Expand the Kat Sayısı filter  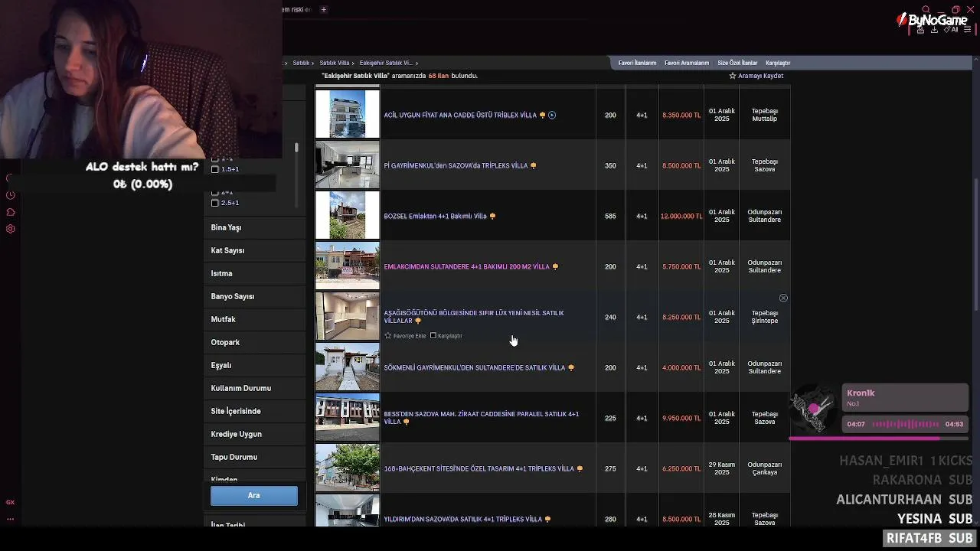255,250
